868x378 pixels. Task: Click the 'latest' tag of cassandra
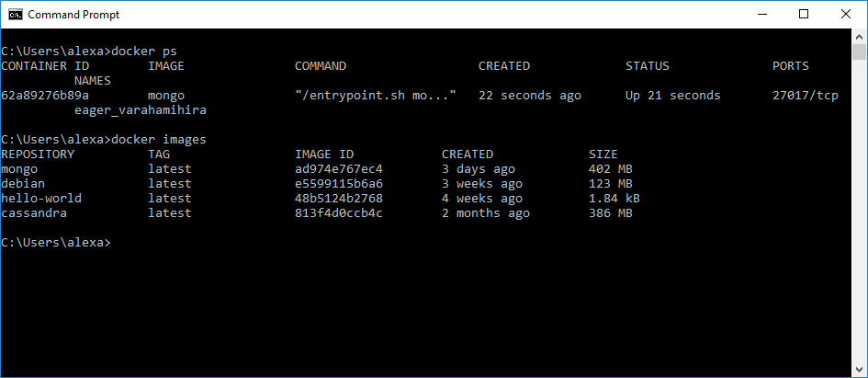(170, 212)
